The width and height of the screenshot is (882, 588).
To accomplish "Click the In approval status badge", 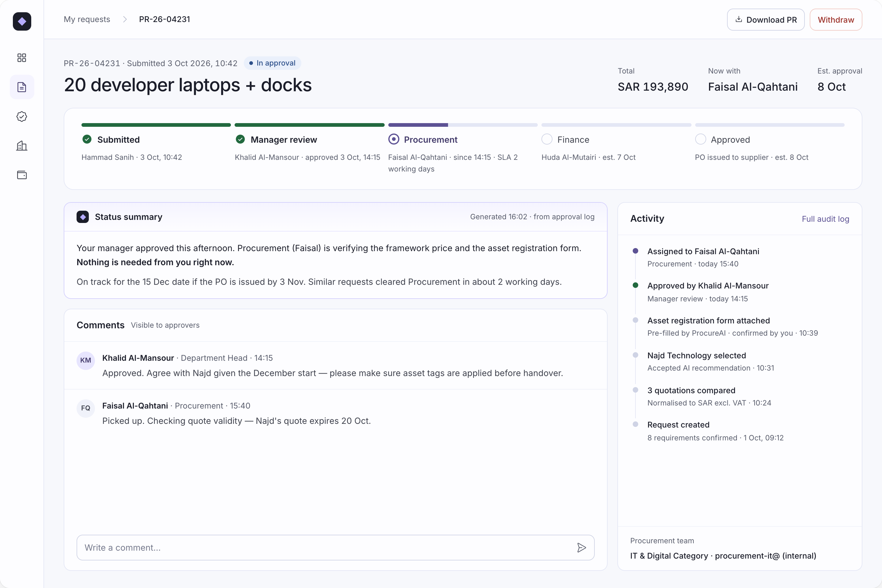I will click(273, 63).
